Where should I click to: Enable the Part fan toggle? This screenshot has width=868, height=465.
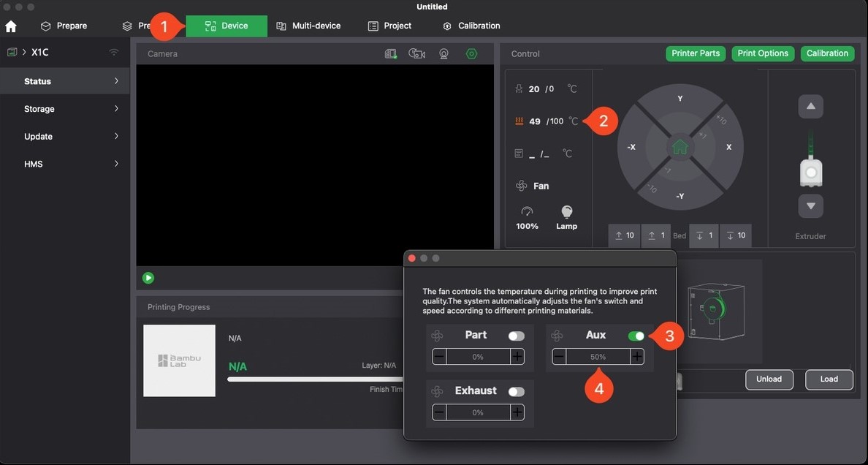[516, 336]
